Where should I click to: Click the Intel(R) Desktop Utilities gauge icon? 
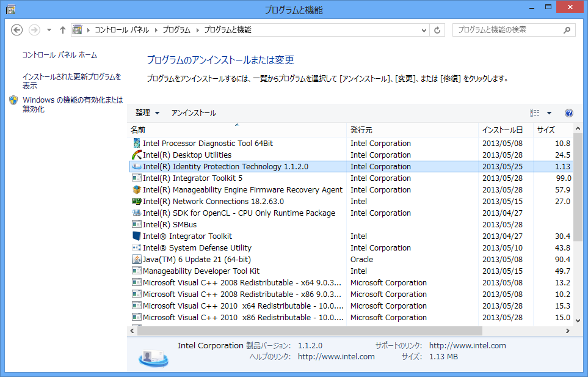(137, 155)
